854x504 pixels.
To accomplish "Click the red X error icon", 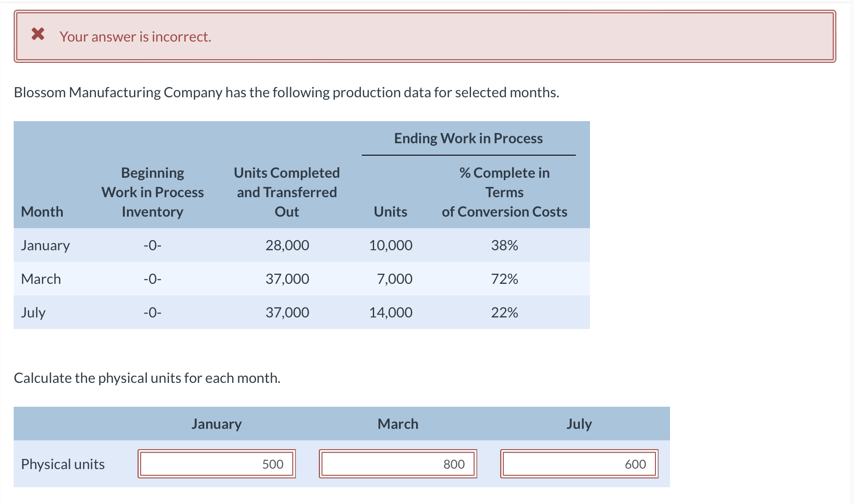I will [38, 34].
